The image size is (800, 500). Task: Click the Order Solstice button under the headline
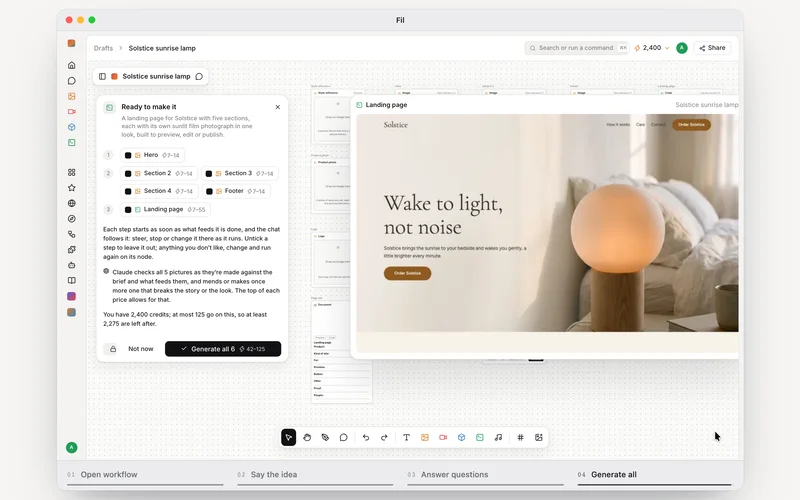click(x=407, y=273)
